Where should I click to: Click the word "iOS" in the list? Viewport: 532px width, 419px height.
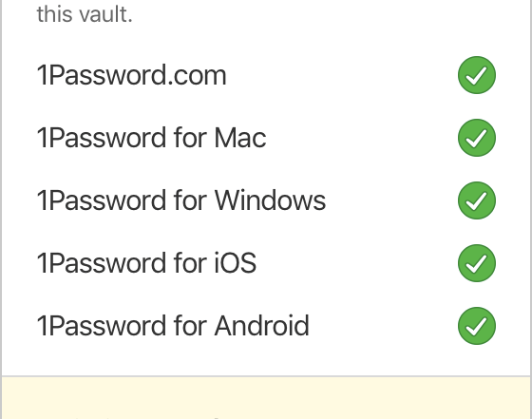(236, 263)
